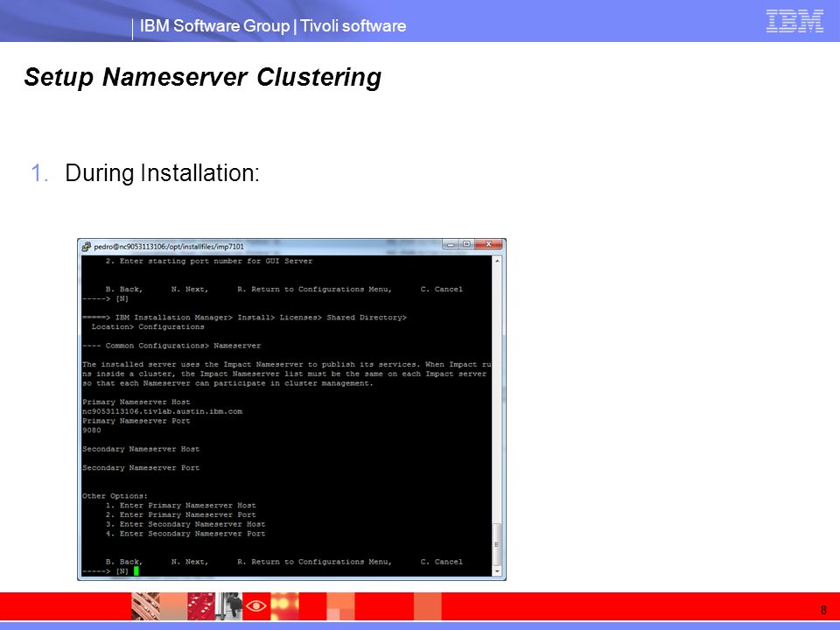Click '---- Common Configurations> Nameserver' line
This screenshot has width=840, height=630.
point(171,346)
